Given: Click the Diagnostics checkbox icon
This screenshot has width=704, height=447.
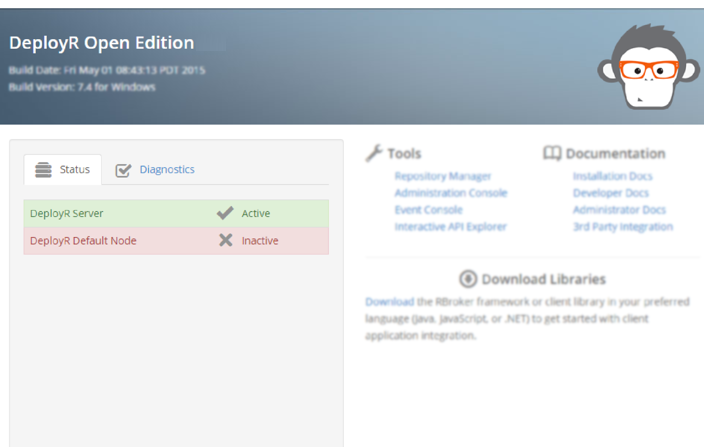Looking at the screenshot, I should point(123,170).
